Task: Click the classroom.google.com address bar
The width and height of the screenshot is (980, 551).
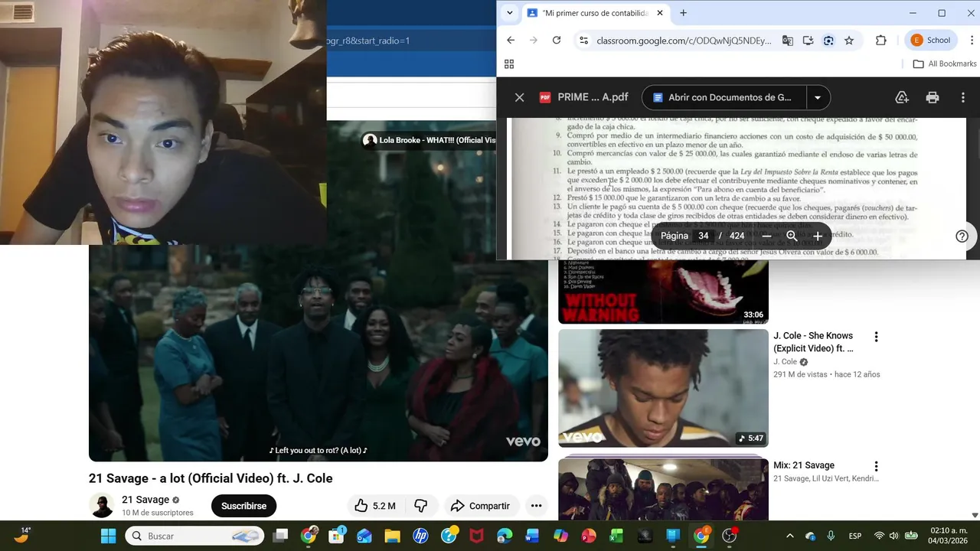Action: pos(684,41)
